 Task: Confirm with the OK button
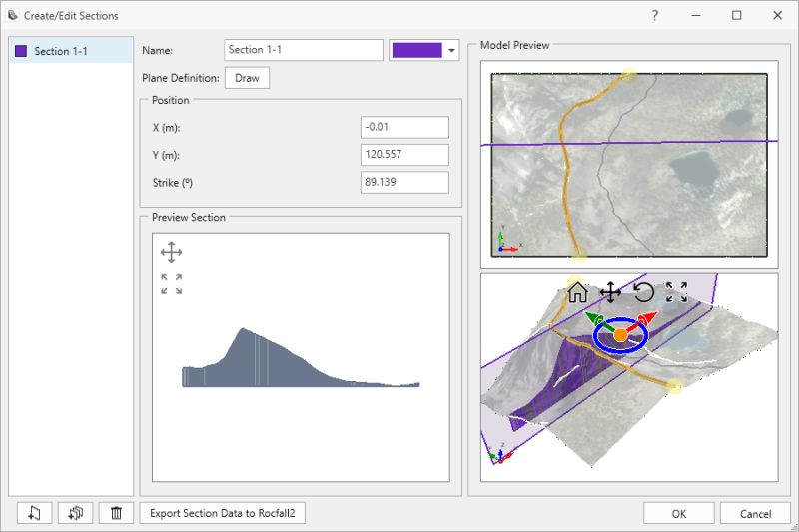tap(679, 514)
